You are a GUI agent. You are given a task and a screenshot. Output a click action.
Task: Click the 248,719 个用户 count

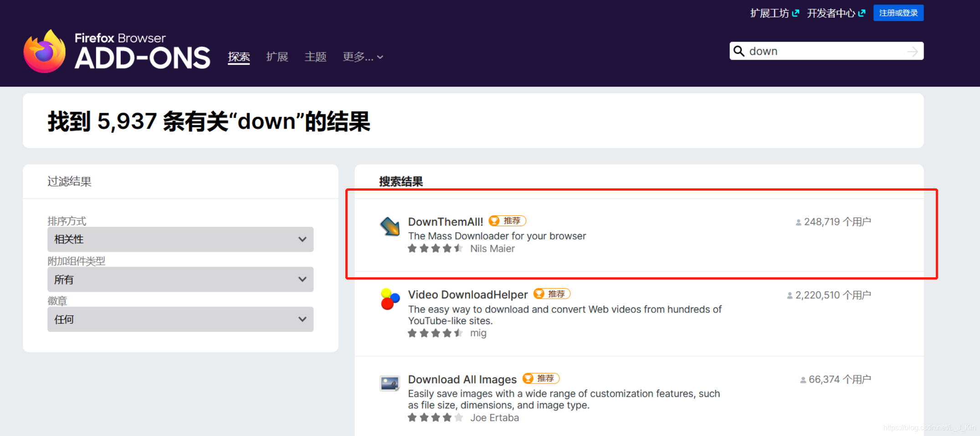(833, 222)
